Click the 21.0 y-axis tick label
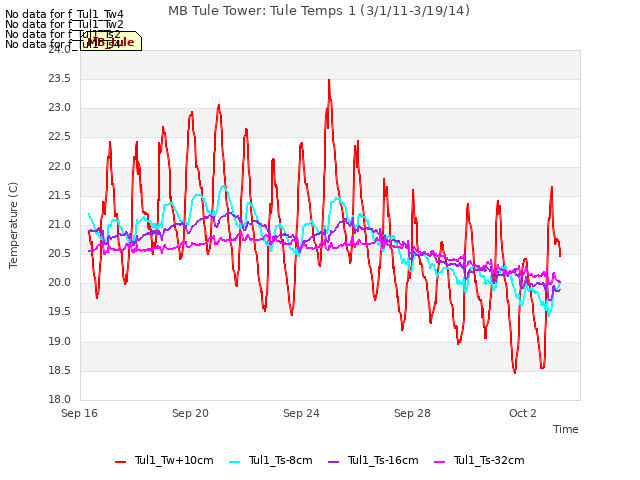The image size is (640, 480). point(60,224)
